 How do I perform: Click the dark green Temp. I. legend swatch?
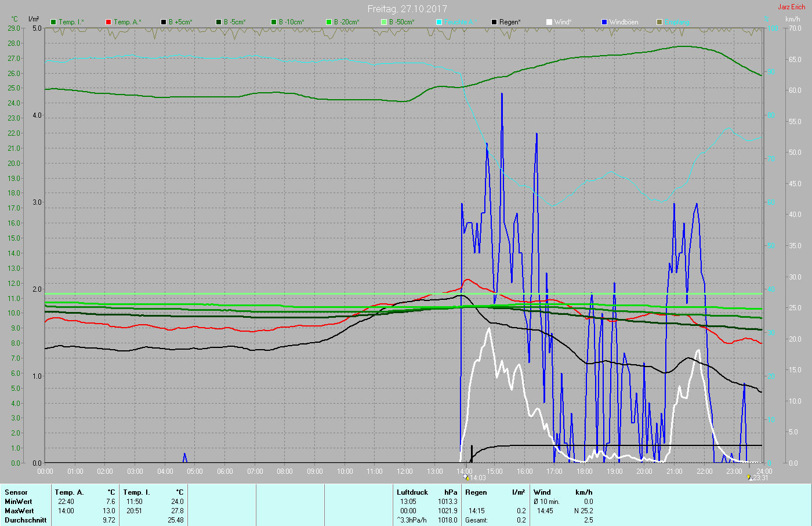pos(53,22)
